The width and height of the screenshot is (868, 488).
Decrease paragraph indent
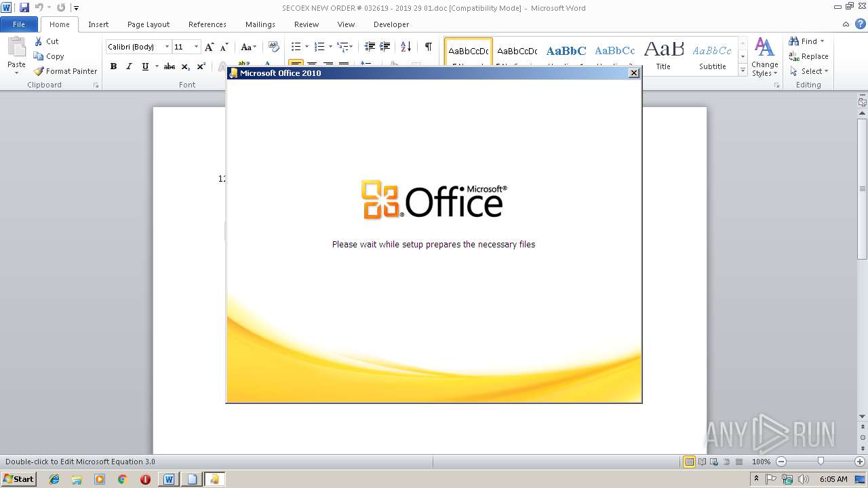(x=370, y=47)
